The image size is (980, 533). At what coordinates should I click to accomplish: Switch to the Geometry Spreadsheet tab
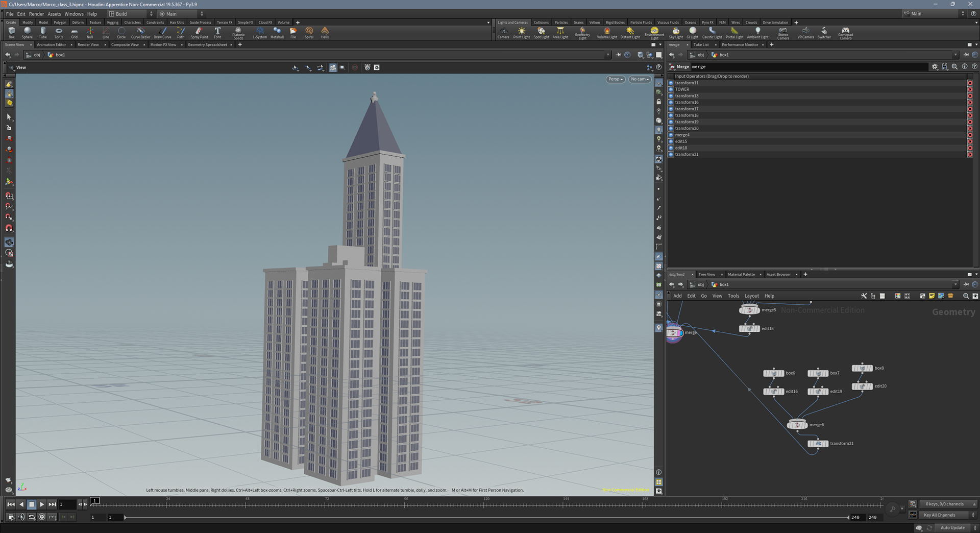pyautogui.click(x=207, y=45)
